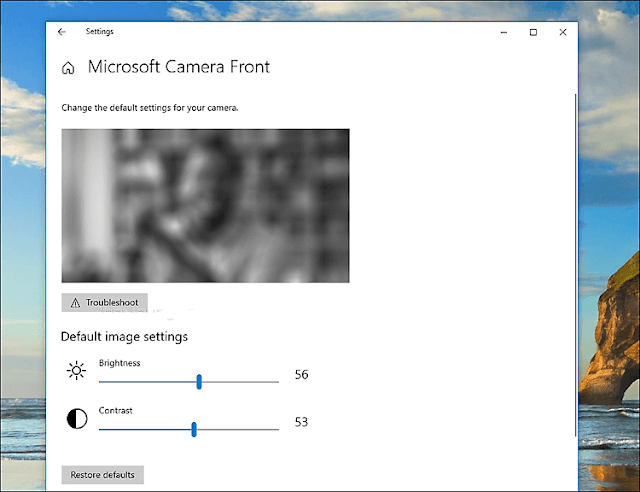Screen dimensions: 640x492
Task: Close the Settings window
Action: (x=563, y=32)
